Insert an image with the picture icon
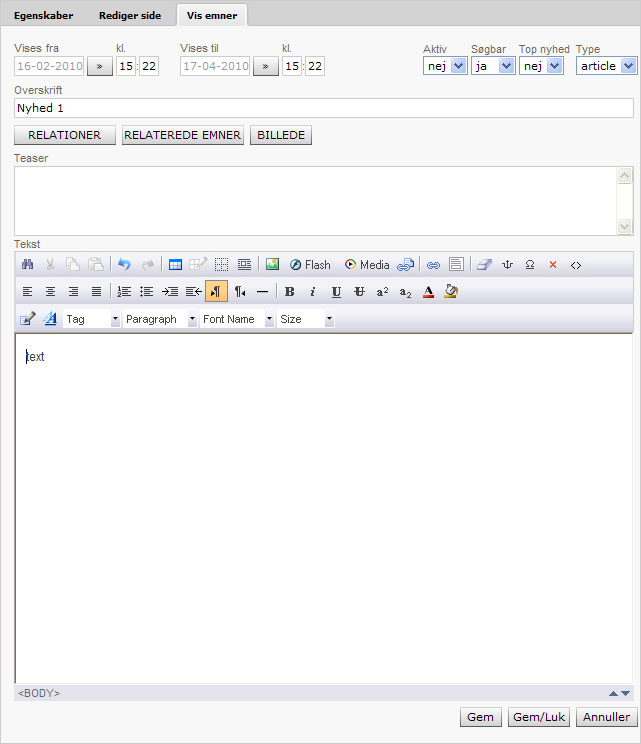This screenshot has height=744, width=641. click(x=272, y=265)
